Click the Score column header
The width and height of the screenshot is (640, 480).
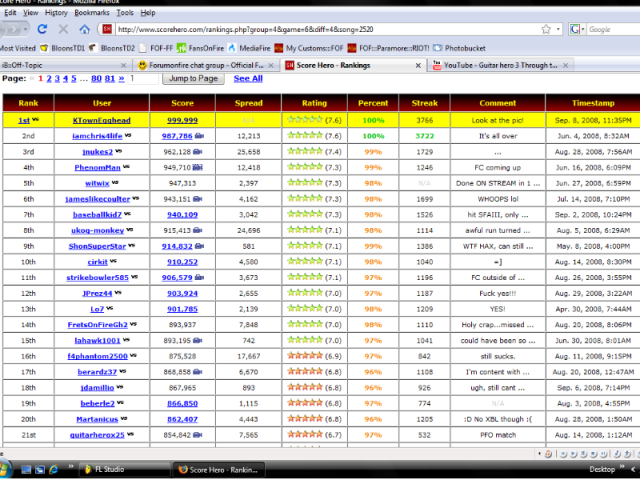182,103
